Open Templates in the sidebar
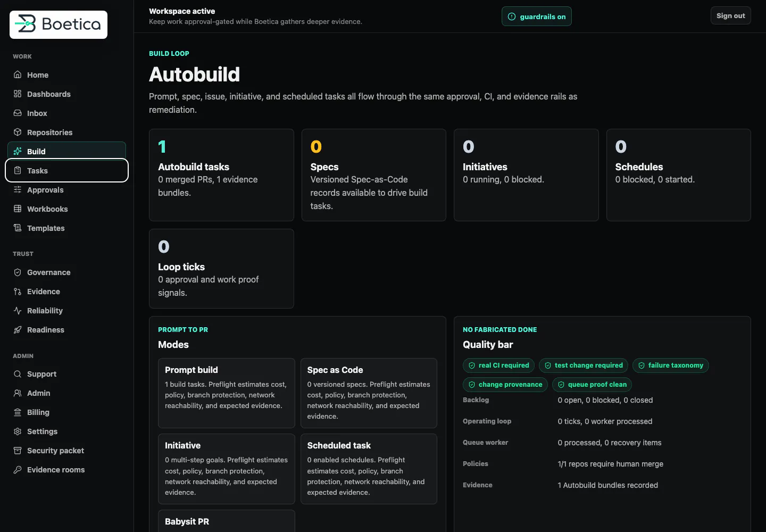This screenshot has width=766, height=532. point(66,228)
